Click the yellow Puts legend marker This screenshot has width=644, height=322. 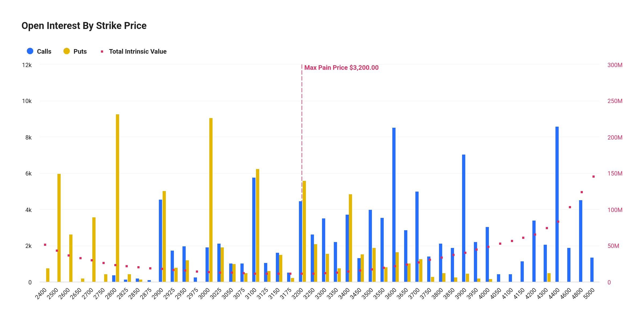tap(67, 51)
